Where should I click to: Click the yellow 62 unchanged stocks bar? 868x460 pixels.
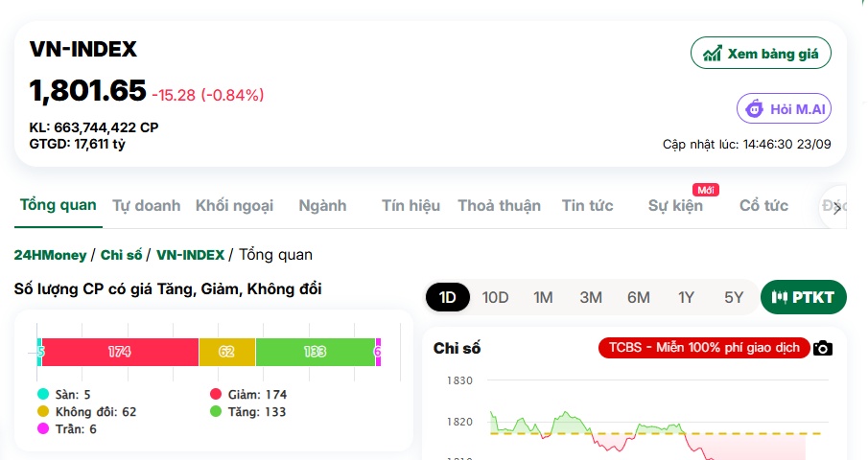[227, 352]
